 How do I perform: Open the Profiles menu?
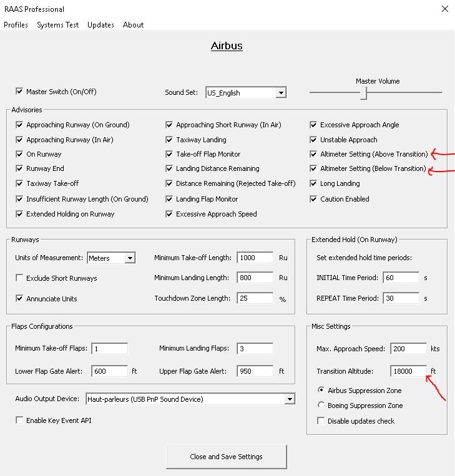click(x=16, y=25)
